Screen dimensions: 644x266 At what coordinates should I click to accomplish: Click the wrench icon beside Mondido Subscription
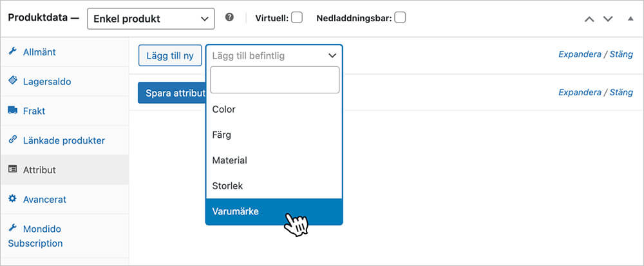tap(12, 229)
